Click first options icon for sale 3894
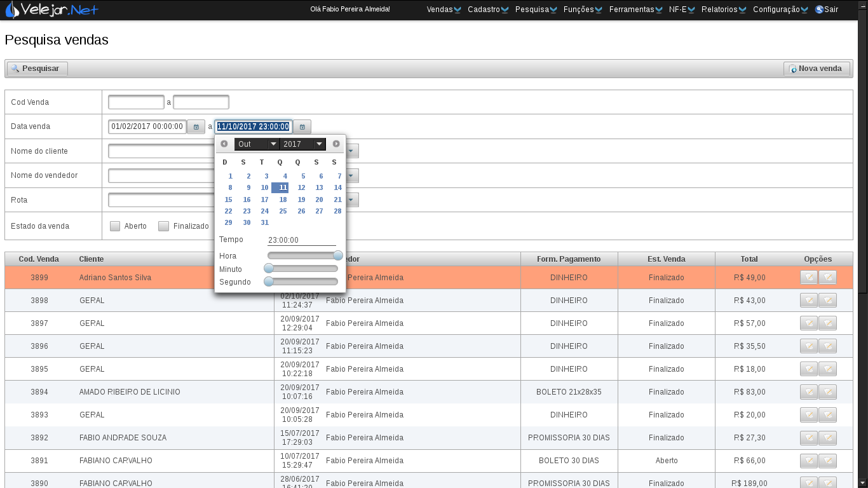This screenshot has height=488, width=868. tap(809, 392)
